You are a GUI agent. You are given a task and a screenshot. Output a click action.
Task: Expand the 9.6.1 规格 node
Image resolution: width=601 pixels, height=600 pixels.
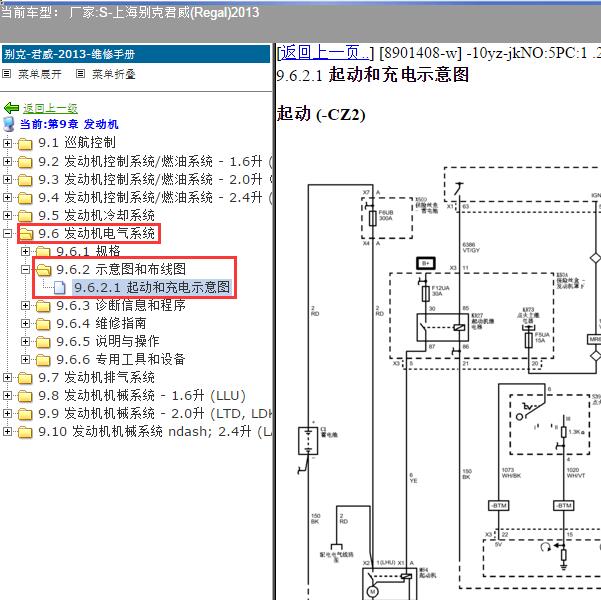(25, 251)
